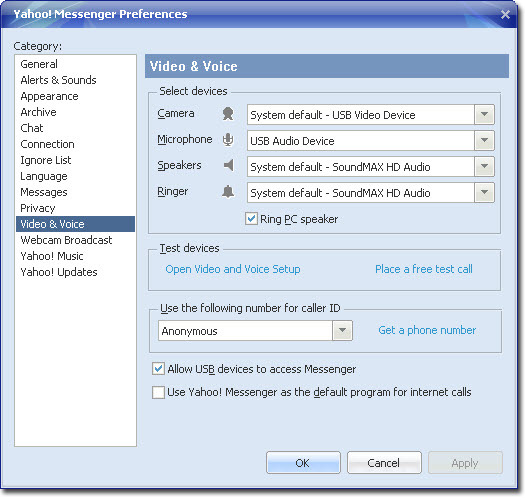Click the microphone icon beside Microphone label
The width and height of the screenshot is (525, 500).
(228, 140)
